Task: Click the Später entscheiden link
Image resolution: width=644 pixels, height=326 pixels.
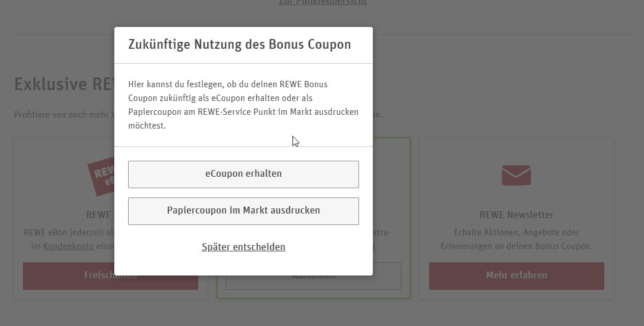Action: tap(244, 247)
